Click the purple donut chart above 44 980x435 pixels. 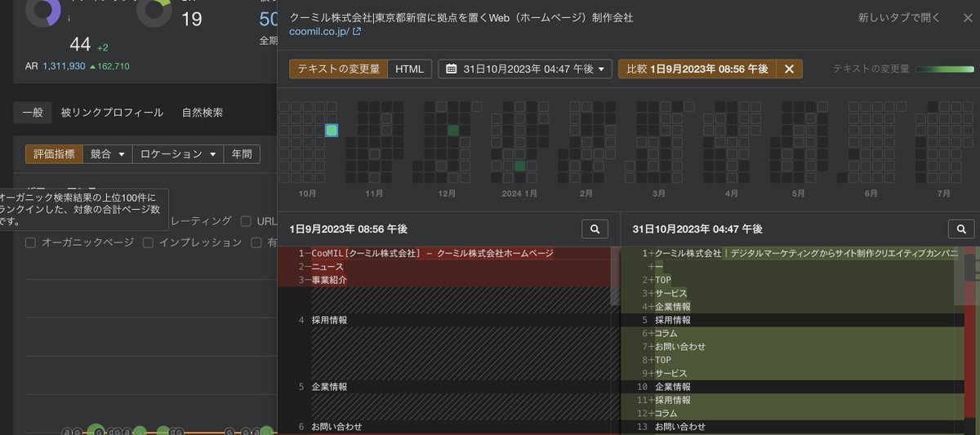click(x=43, y=10)
